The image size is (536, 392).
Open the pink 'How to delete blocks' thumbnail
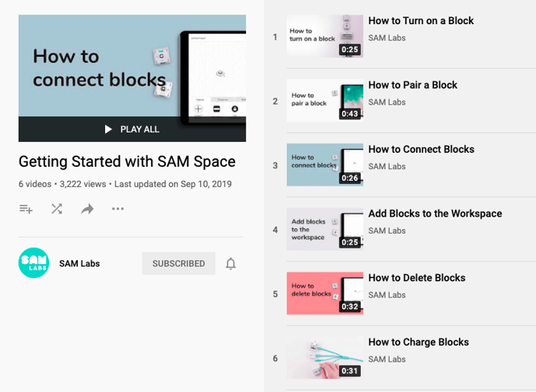coord(325,293)
